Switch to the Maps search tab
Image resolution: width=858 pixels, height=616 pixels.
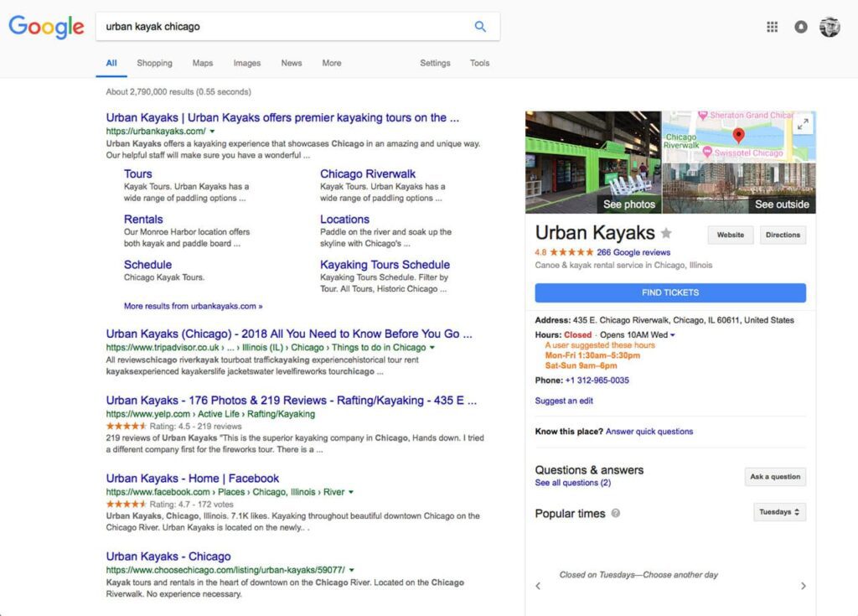[202, 63]
